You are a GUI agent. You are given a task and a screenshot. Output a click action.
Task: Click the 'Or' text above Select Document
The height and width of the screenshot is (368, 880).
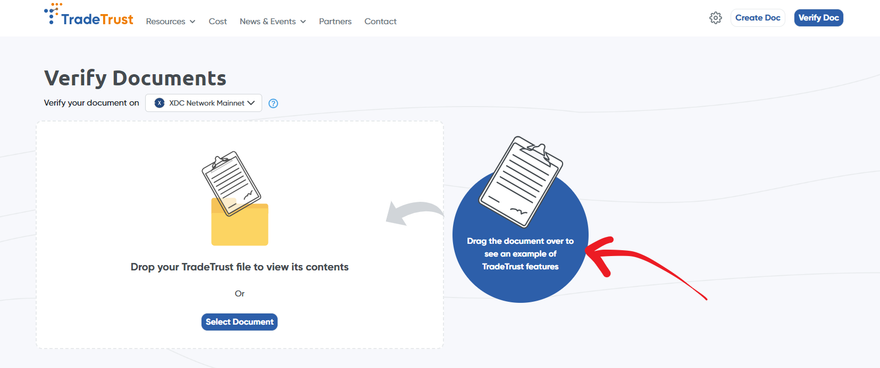click(x=240, y=293)
